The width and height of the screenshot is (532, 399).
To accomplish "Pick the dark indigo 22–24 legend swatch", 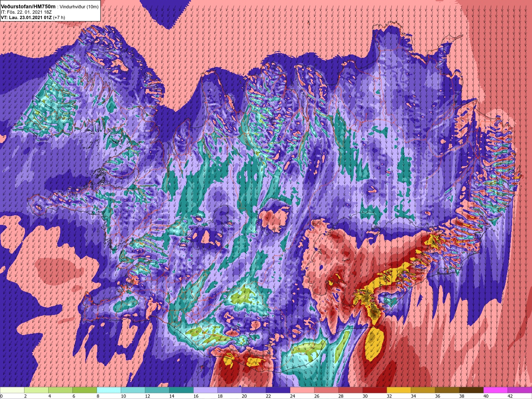I will coord(278,390).
